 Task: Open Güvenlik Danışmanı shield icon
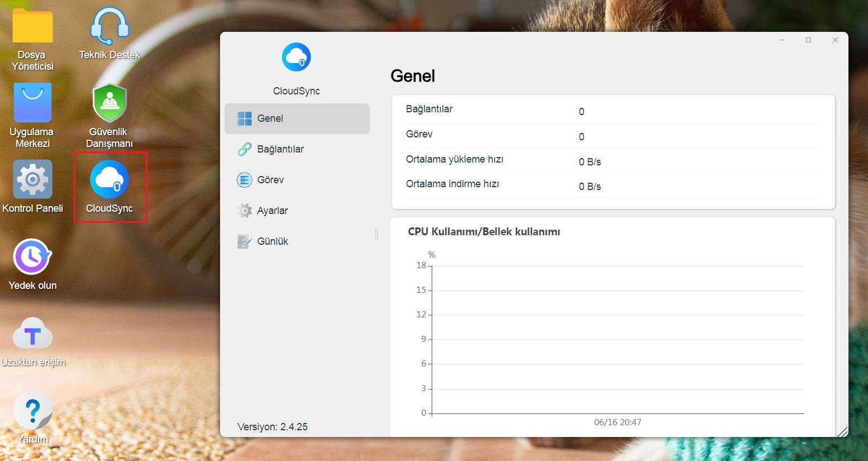(109, 103)
